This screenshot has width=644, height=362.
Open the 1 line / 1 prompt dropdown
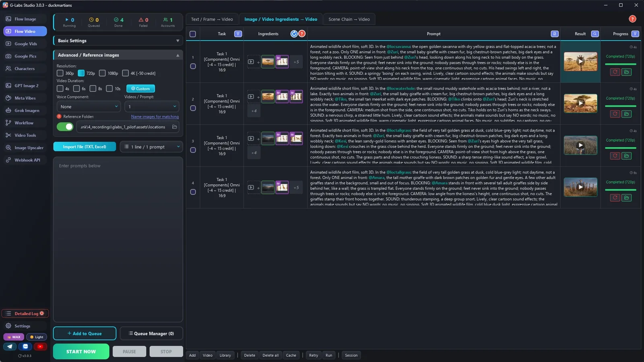pyautogui.click(x=151, y=147)
